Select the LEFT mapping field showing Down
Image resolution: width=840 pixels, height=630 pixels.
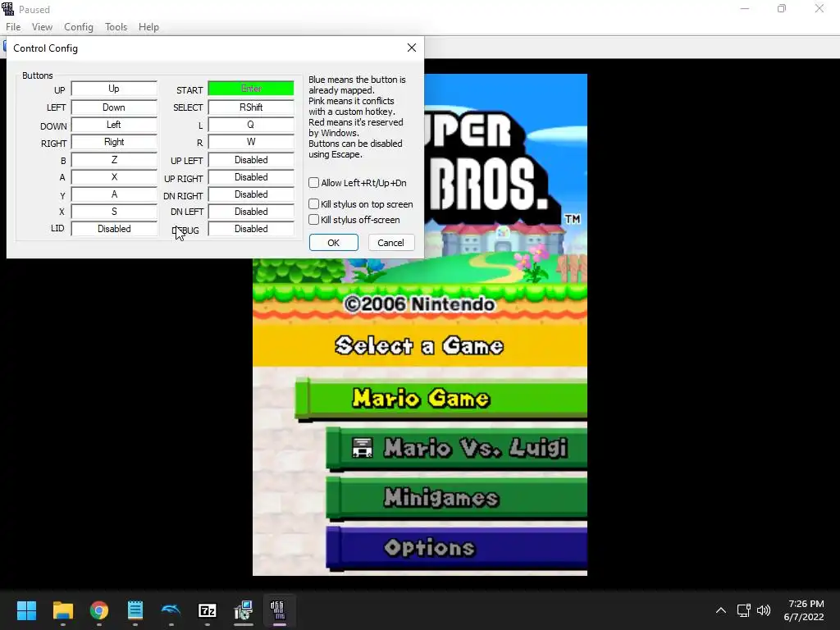114,107
